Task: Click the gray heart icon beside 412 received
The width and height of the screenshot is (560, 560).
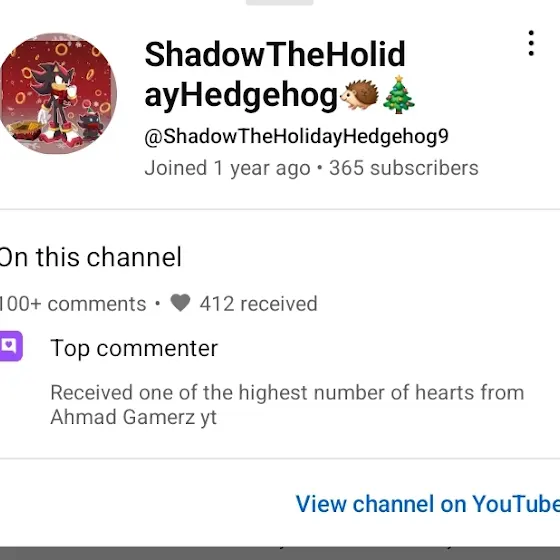Action: point(180,303)
